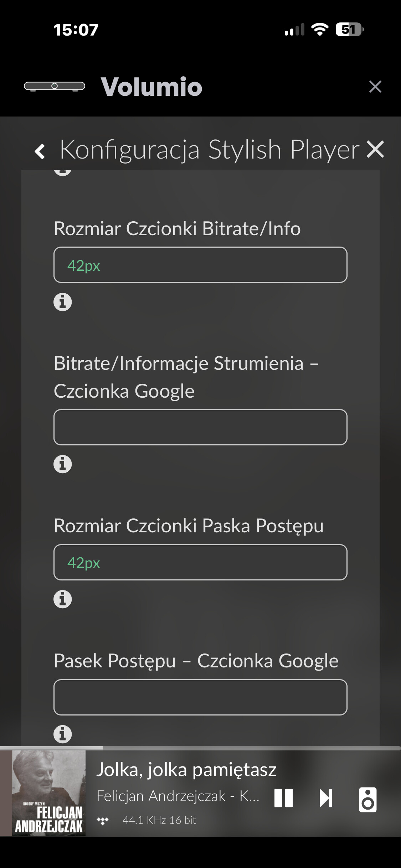Show info for Pasek Postępu Czcionka Google
The width and height of the screenshot is (401, 868).
click(x=63, y=734)
